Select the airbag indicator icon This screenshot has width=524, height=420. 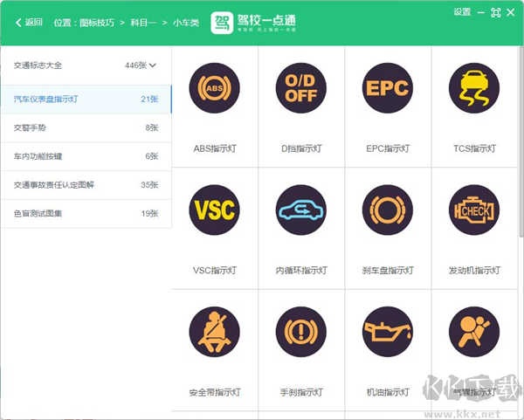click(474, 332)
